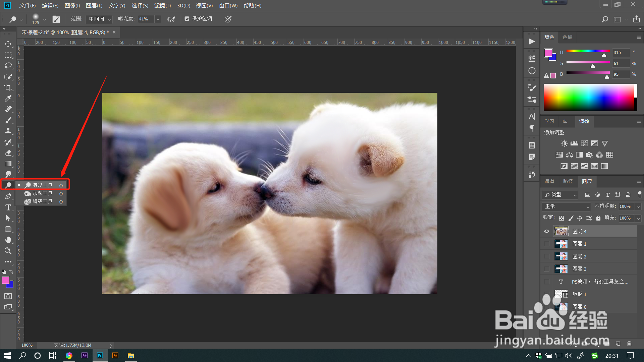Select the 图层 0 layer thumbnail
The height and width of the screenshot is (362, 644).
pyautogui.click(x=561, y=307)
